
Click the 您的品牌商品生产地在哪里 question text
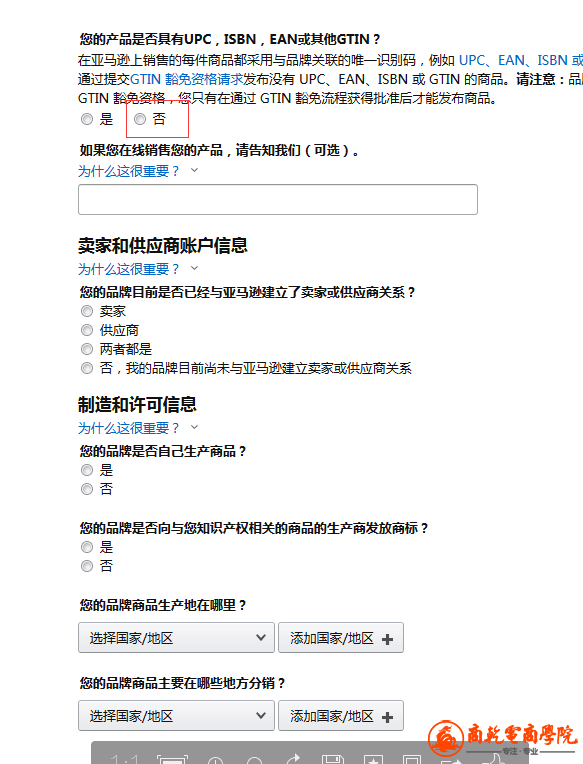[x=163, y=605]
